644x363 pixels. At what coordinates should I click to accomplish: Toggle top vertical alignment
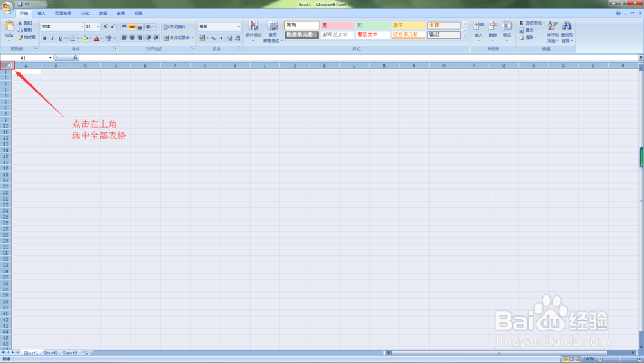click(124, 26)
